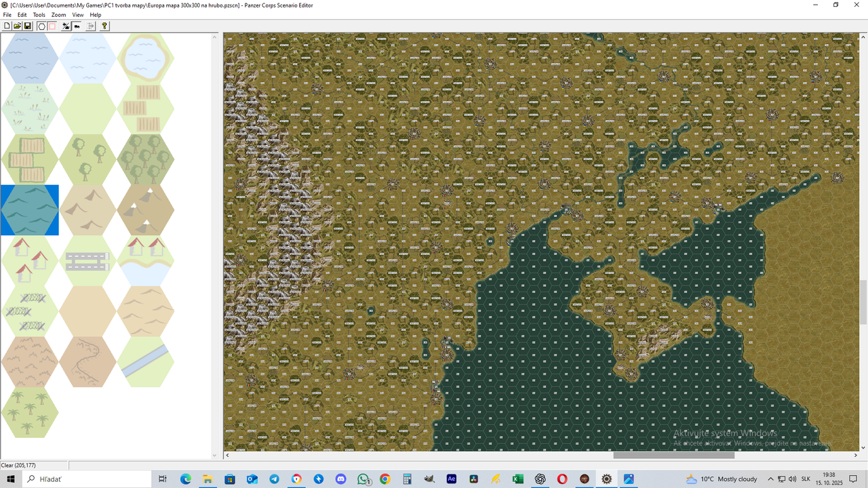Open Discord from the taskbar
This screenshot has height=488, width=868.
(x=341, y=479)
